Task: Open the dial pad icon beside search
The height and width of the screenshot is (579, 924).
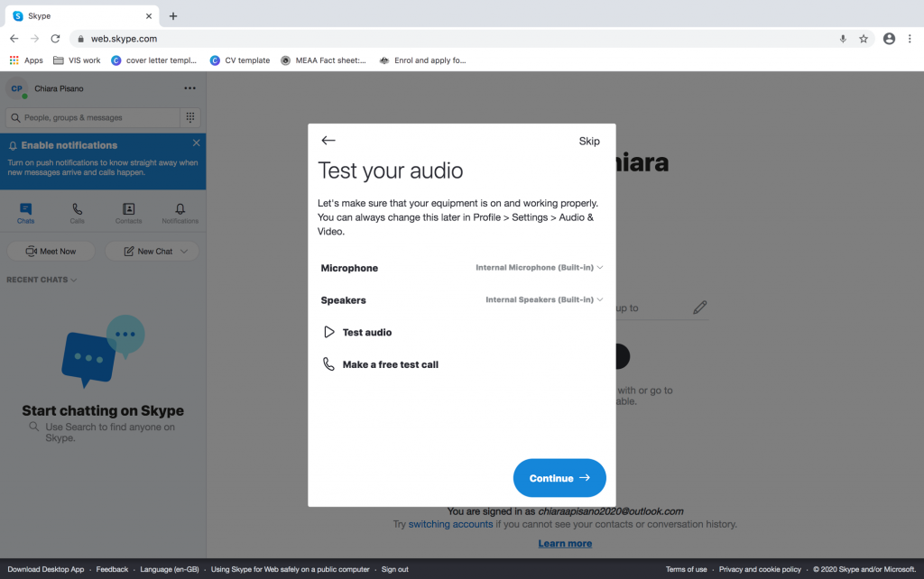Action: tap(189, 117)
